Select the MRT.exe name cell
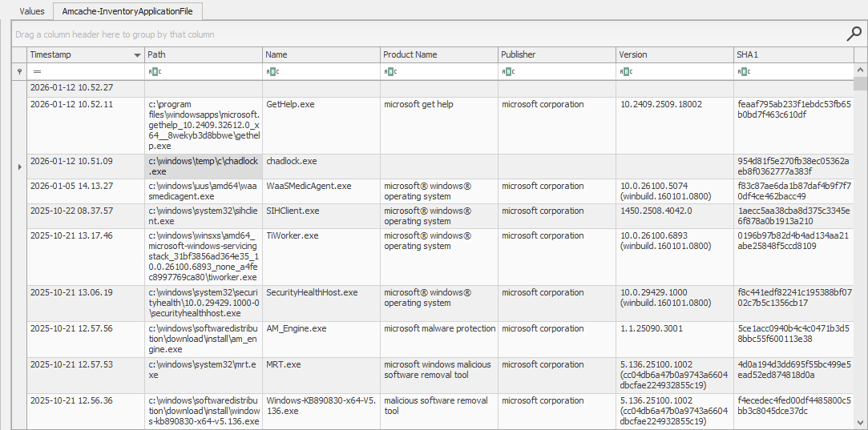The width and height of the screenshot is (868, 430). click(321, 376)
